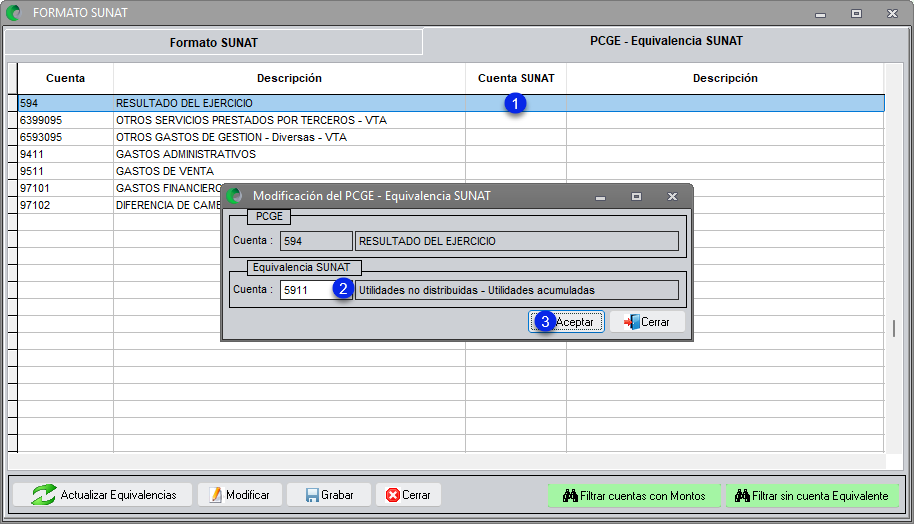Screen dimensions: 914x524
Task: Click the Actualizar Equivalencias button
Action: point(103,495)
